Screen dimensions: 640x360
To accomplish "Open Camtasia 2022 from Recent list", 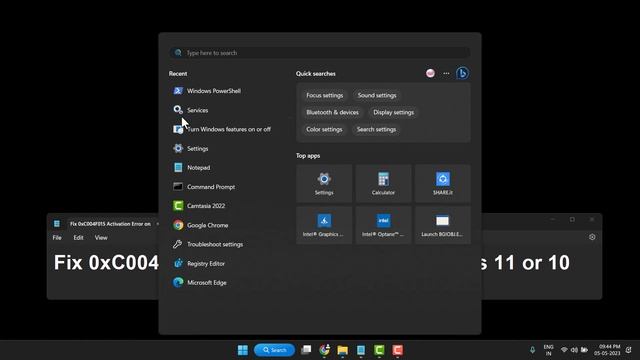I will pos(199,206).
